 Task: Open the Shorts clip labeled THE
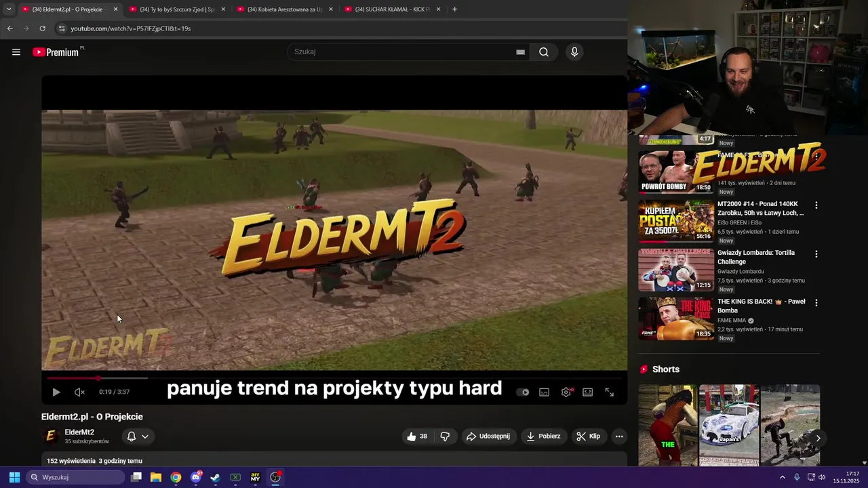click(x=668, y=425)
